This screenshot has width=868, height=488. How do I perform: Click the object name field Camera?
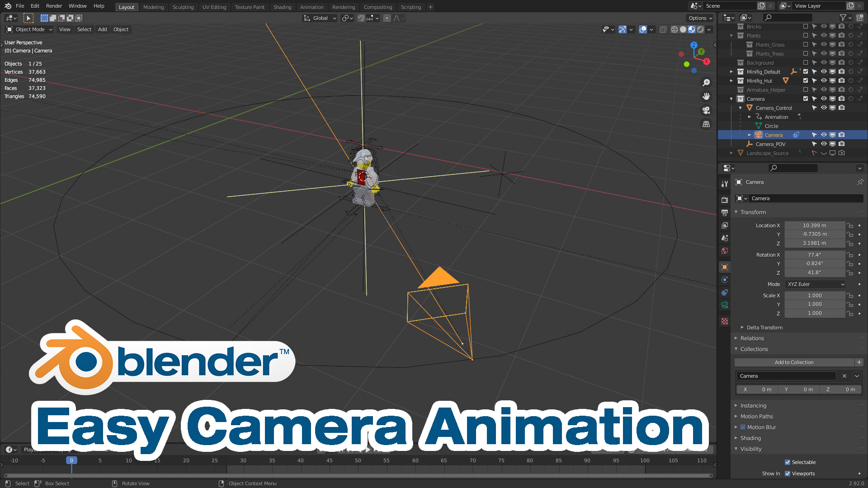(x=806, y=198)
